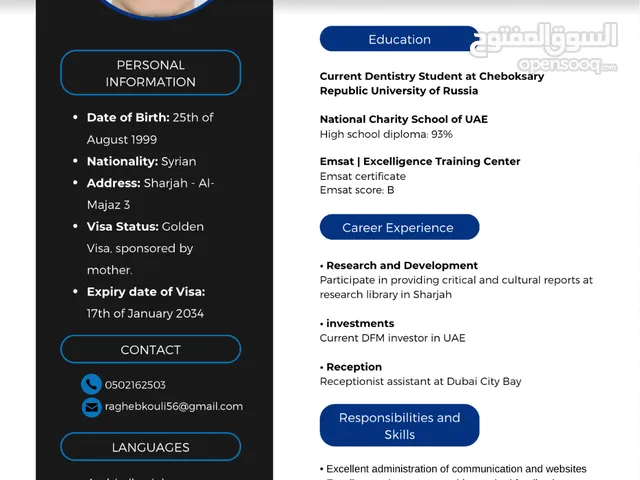Click the Visa Status label
Image resolution: width=640 pixels, height=480 pixels.
pos(122,227)
